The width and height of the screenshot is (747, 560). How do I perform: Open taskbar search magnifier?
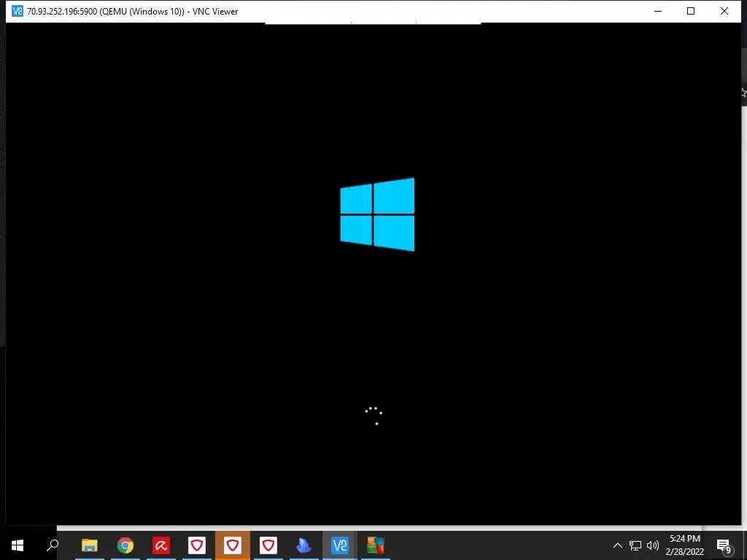click(53, 545)
